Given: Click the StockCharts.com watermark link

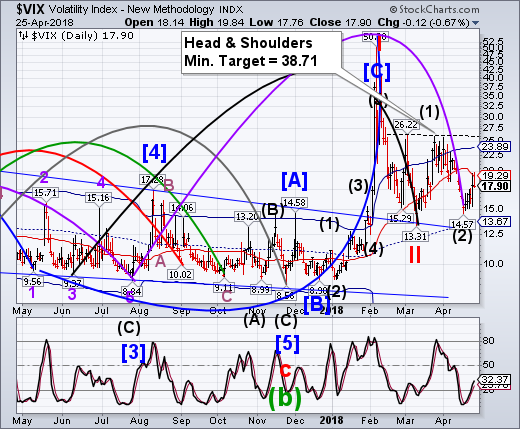Looking at the screenshot, I should coord(434,9).
